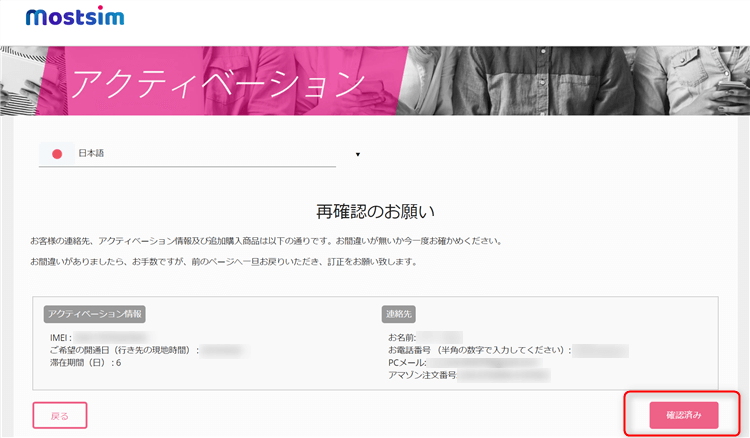The height and width of the screenshot is (438, 750).
Task: Click the 訂正をお願い致します instruction line
Action: click(x=223, y=261)
